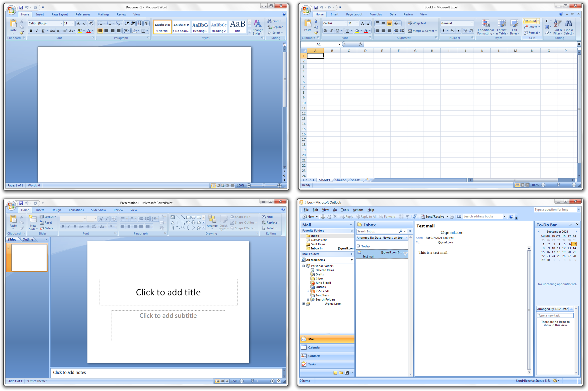Switch to the Formulas tab in Excel
This screenshot has height=391, width=588.
[376, 14]
